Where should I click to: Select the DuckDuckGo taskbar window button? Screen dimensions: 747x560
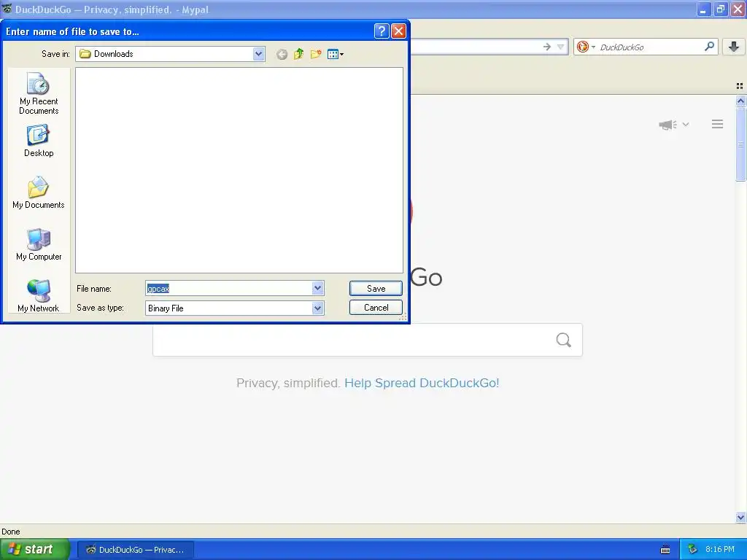pos(135,550)
